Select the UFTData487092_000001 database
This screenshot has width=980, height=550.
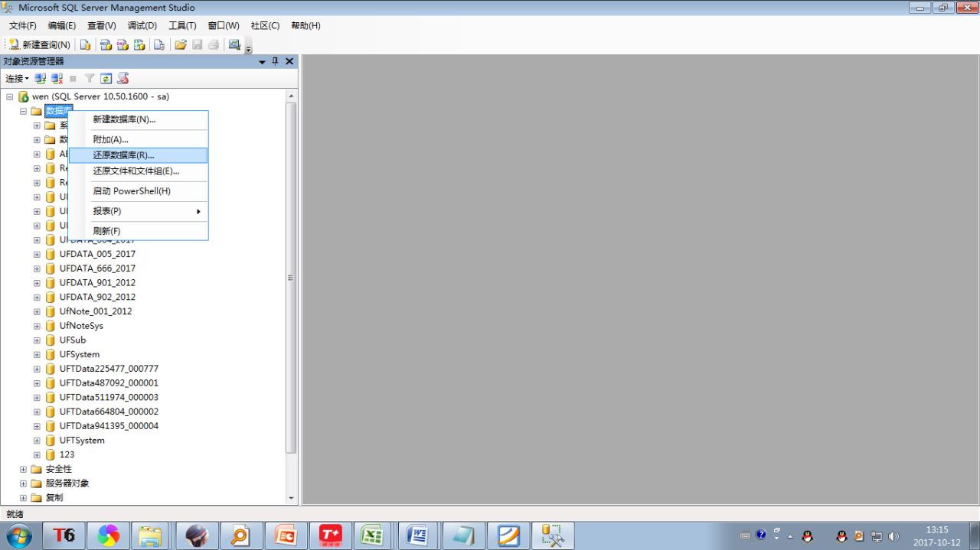(109, 383)
